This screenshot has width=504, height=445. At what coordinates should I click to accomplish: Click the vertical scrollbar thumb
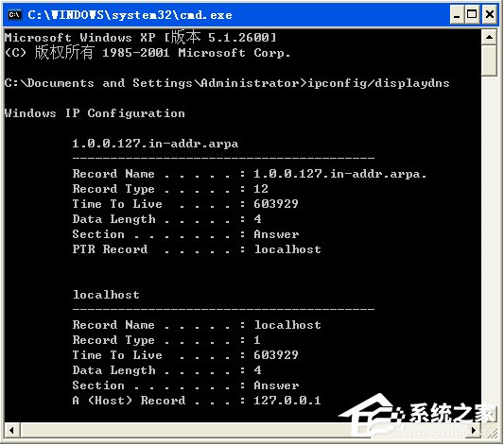489,60
